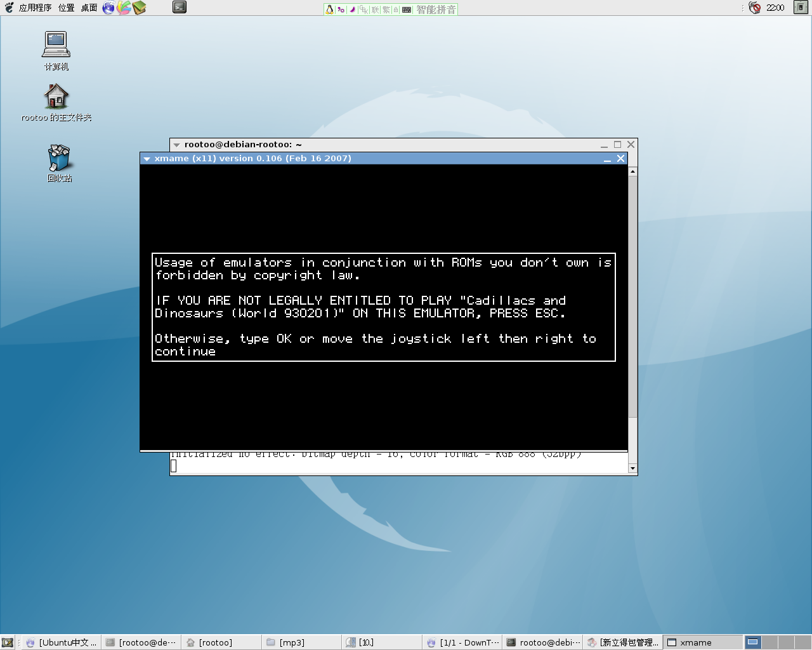Click the lock icon in input method bar

point(396,10)
